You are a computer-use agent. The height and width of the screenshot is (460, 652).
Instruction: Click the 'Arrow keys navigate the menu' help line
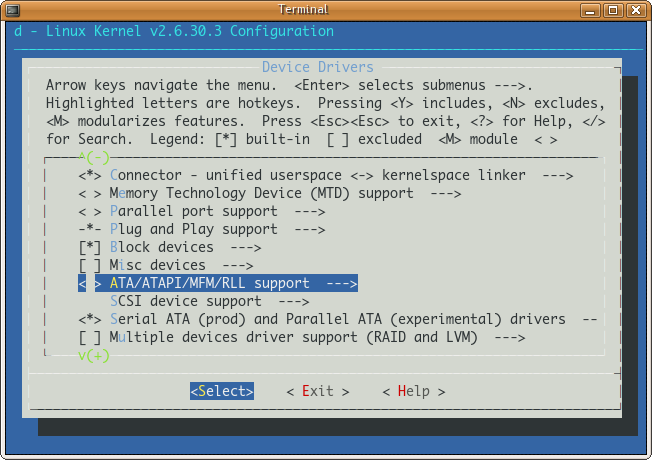coord(289,85)
